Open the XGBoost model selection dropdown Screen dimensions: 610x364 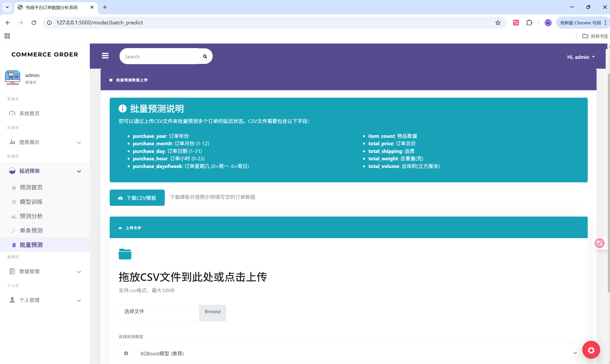tap(355, 353)
